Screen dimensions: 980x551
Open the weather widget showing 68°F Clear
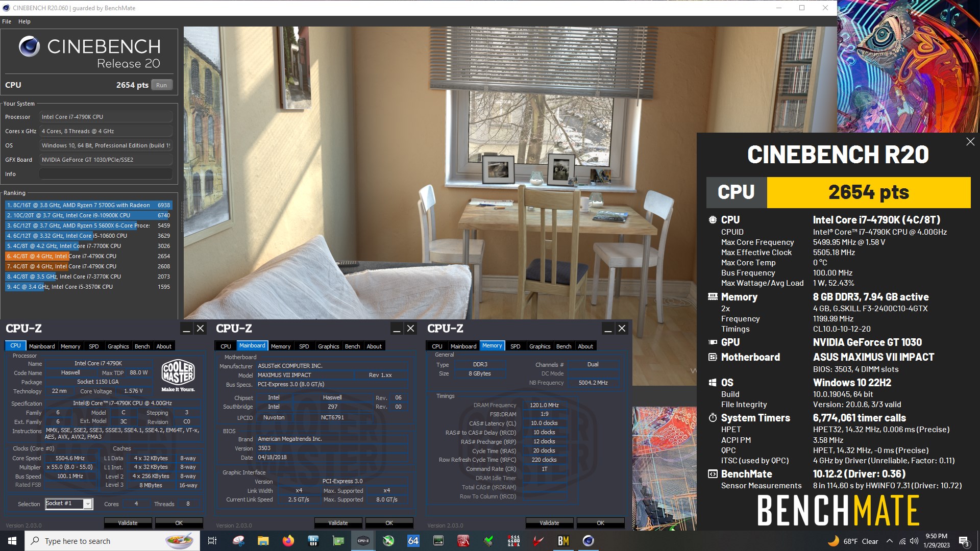coord(853,541)
